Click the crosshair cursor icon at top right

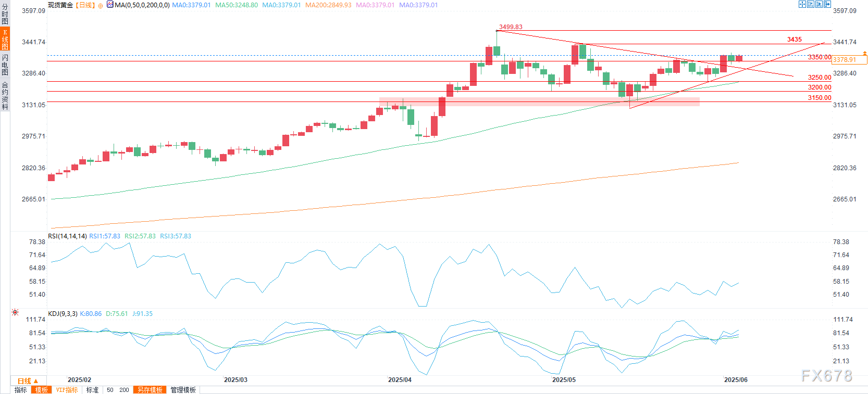pos(802,4)
